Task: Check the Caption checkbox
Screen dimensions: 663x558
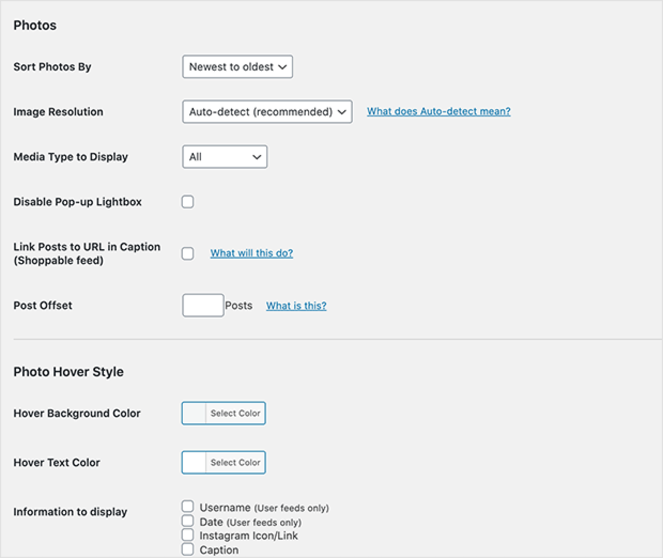Action: click(x=188, y=549)
